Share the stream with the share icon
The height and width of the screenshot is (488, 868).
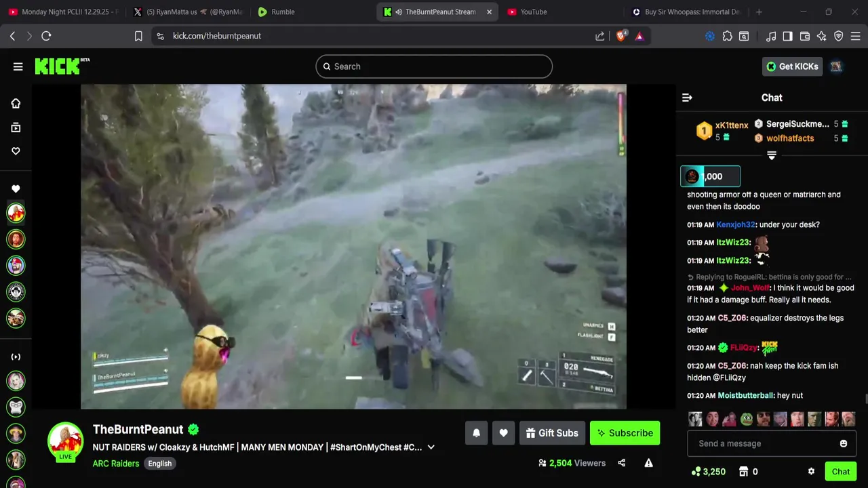622,463
